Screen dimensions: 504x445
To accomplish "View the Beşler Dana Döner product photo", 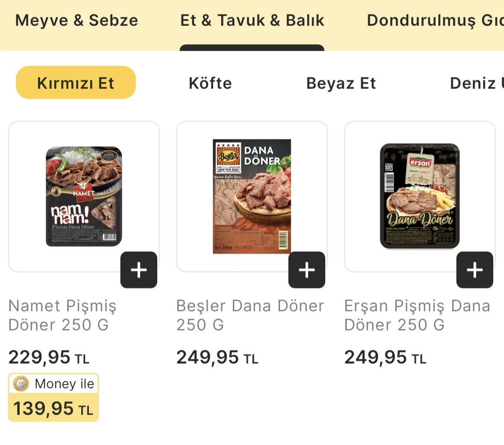I will 252,196.
